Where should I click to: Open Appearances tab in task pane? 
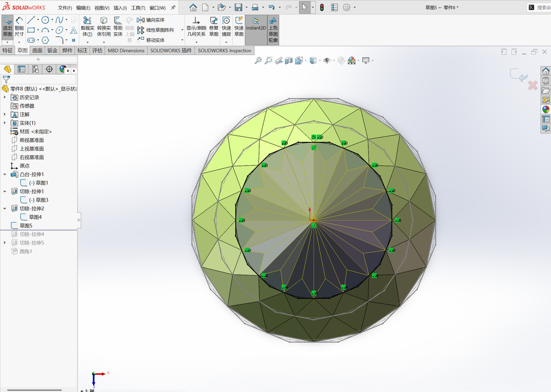546,110
